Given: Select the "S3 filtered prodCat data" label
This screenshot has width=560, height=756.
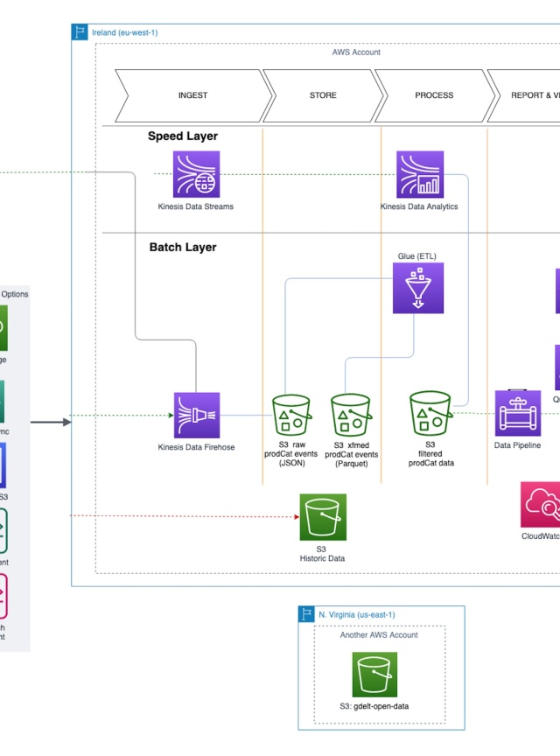Looking at the screenshot, I should [430, 454].
